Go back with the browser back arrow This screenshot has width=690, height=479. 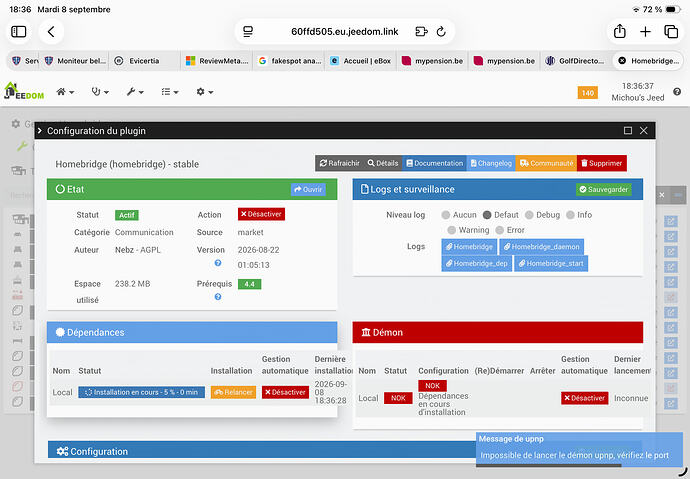(51, 32)
